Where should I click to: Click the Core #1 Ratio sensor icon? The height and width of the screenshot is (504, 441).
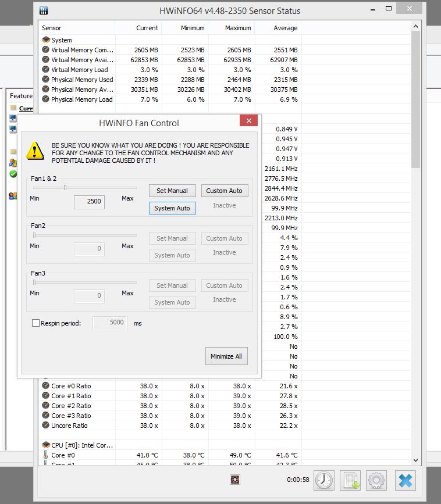tap(46, 396)
